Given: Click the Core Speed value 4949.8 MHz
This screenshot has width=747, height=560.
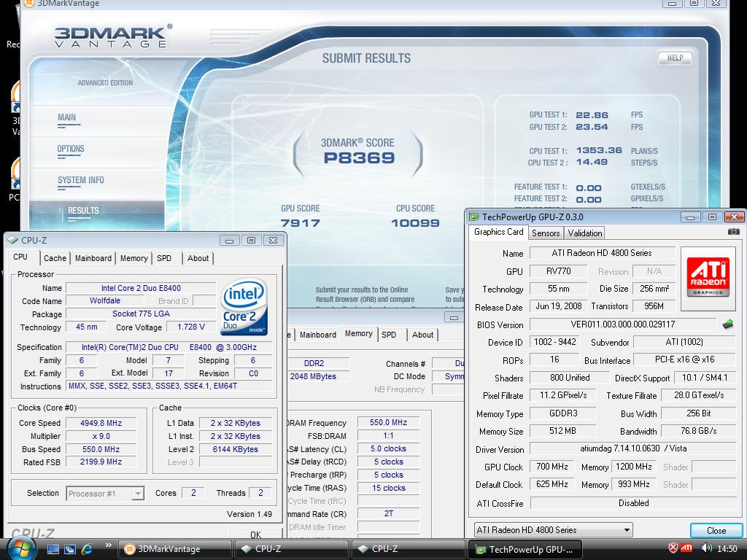Looking at the screenshot, I should (x=101, y=423).
